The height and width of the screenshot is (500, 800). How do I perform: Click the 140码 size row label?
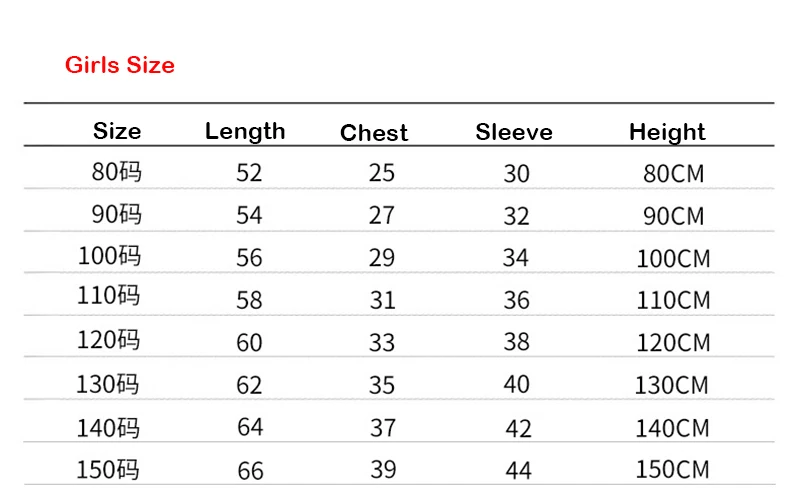click(108, 428)
